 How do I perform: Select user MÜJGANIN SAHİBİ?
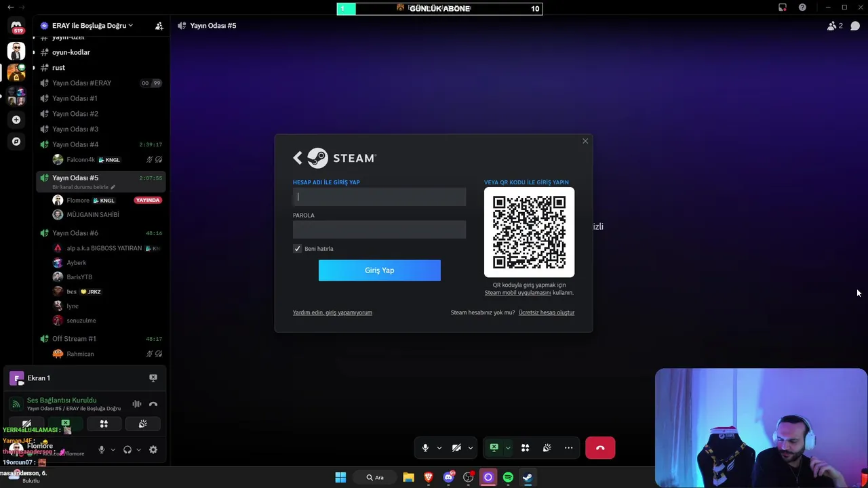click(x=92, y=215)
